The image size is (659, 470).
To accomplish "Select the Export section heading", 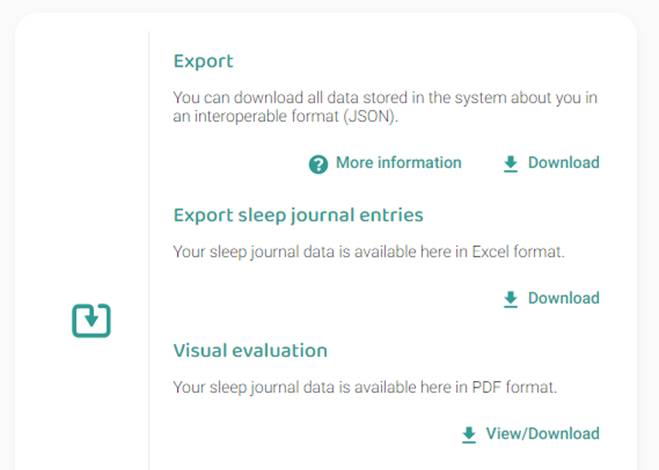I will 203,61.
